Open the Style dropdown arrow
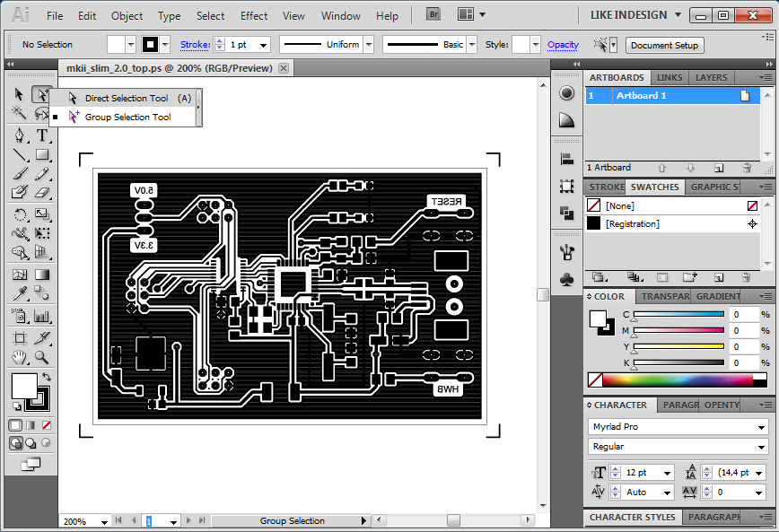Screen dimensions: 779x532 pyautogui.click(x=535, y=45)
